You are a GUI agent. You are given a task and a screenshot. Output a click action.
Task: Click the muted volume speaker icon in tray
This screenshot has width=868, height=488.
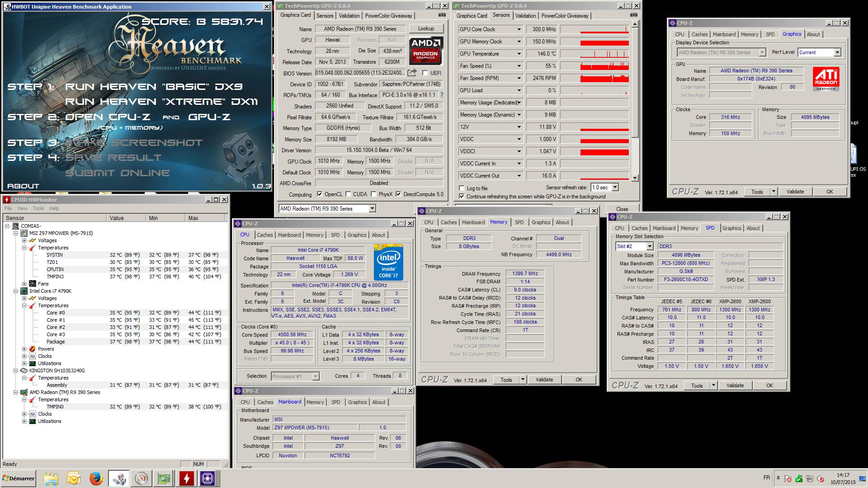[821, 479]
